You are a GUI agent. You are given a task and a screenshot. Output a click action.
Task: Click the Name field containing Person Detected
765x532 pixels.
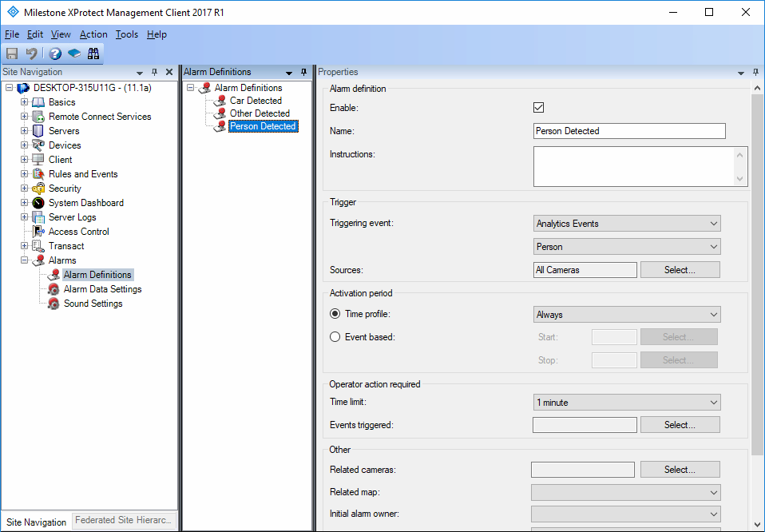tap(629, 131)
